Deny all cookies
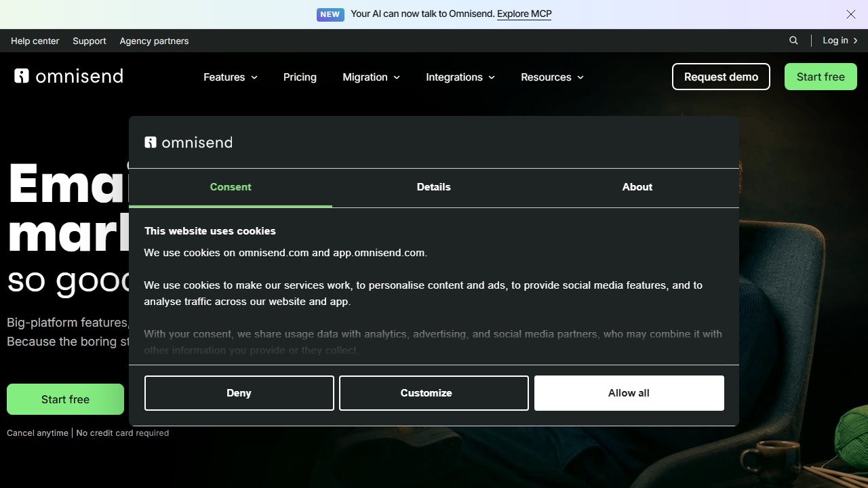 click(239, 393)
